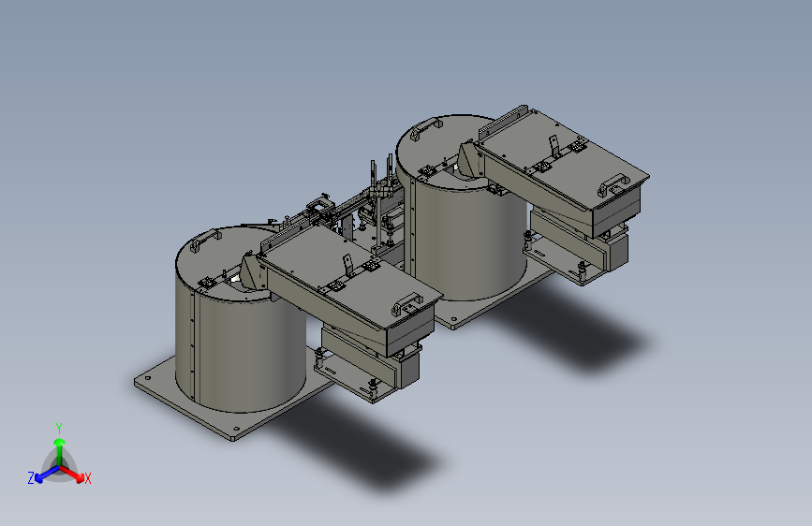Select the handle on the left drum's top cover

point(206,241)
